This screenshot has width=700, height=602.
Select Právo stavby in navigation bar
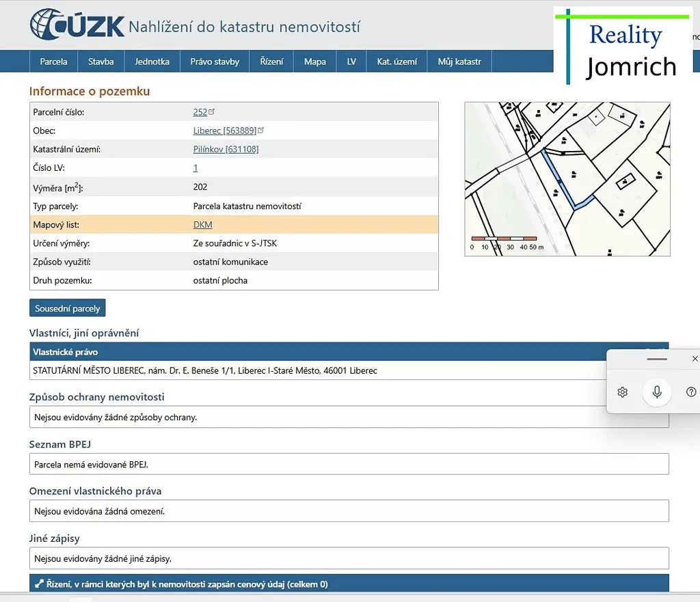point(215,61)
